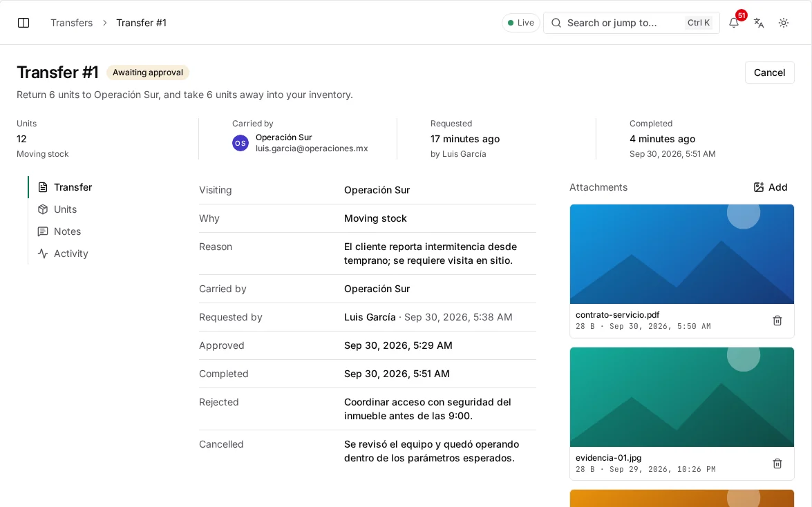This screenshot has width=812, height=507.
Task: Toggle the sidebar panel icon
Action: 23,23
